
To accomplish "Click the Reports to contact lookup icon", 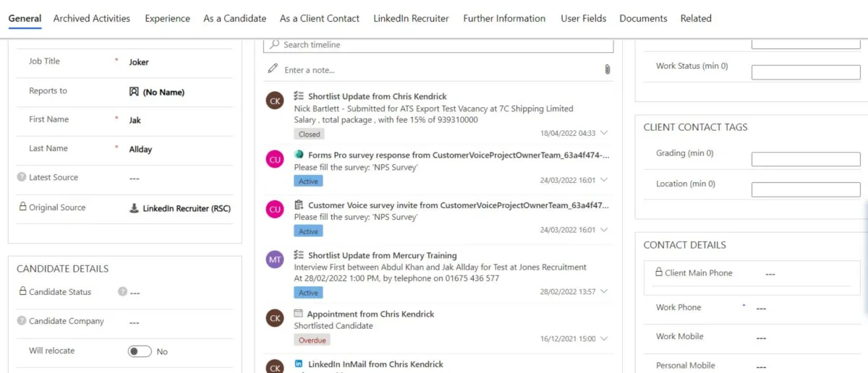I will [134, 92].
